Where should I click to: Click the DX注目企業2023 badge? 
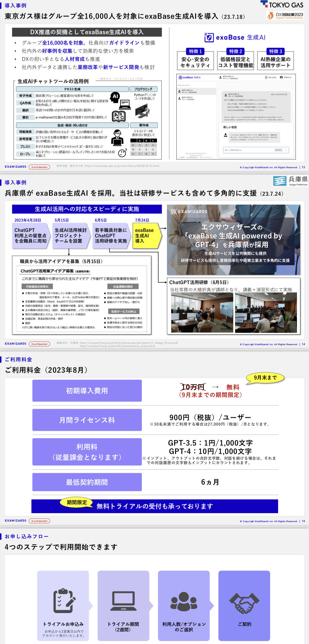coord(285,16)
